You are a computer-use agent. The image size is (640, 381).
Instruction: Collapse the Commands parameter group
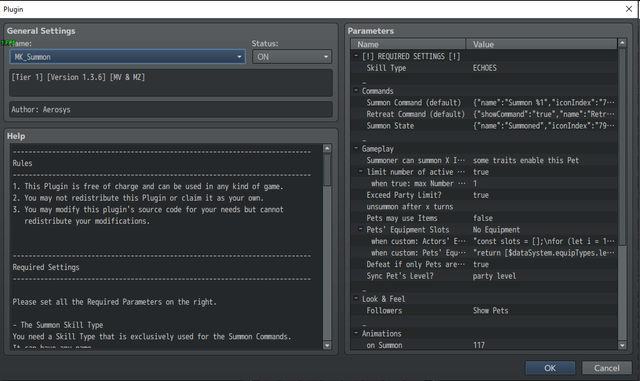(356, 90)
